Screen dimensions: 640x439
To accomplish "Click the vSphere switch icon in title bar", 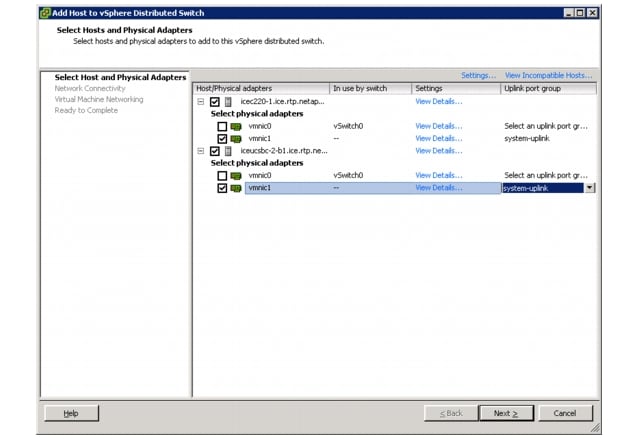I will [x=45, y=13].
